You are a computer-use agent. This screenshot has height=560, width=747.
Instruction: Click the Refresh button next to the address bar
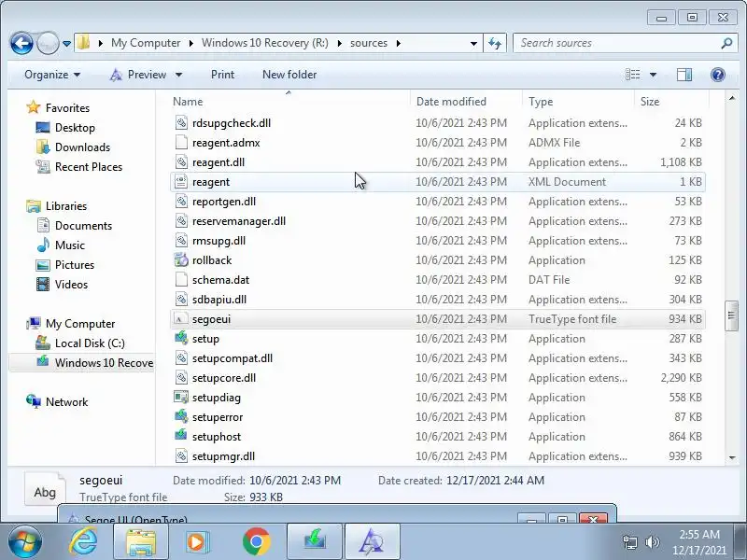(x=495, y=43)
